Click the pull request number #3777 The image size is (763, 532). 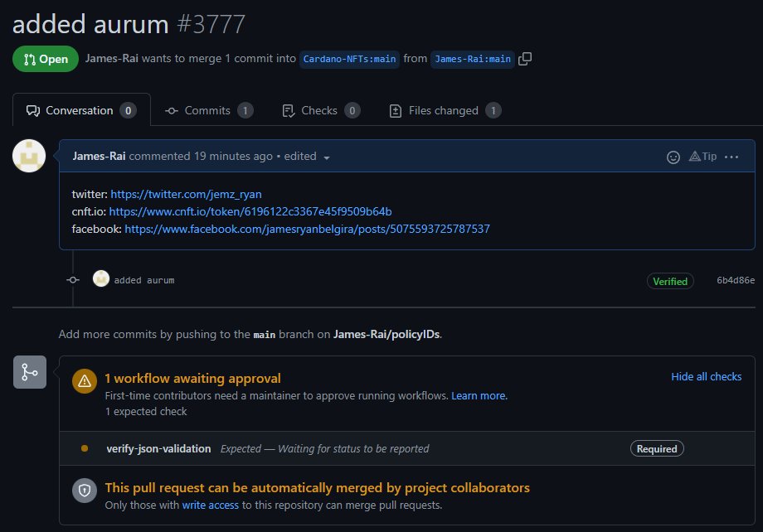point(211,24)
